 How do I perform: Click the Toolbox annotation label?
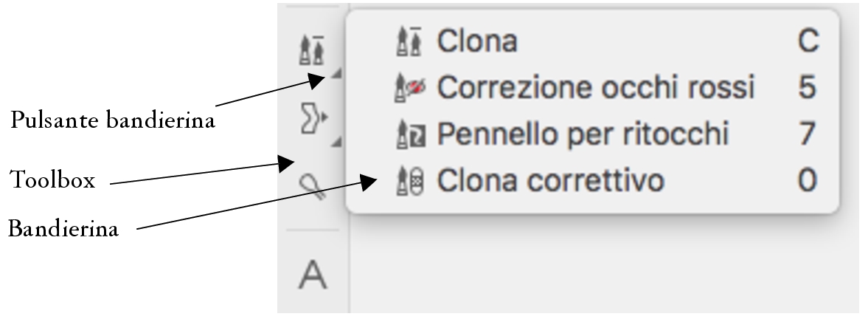pyautogui.click(x=52, y=179)
